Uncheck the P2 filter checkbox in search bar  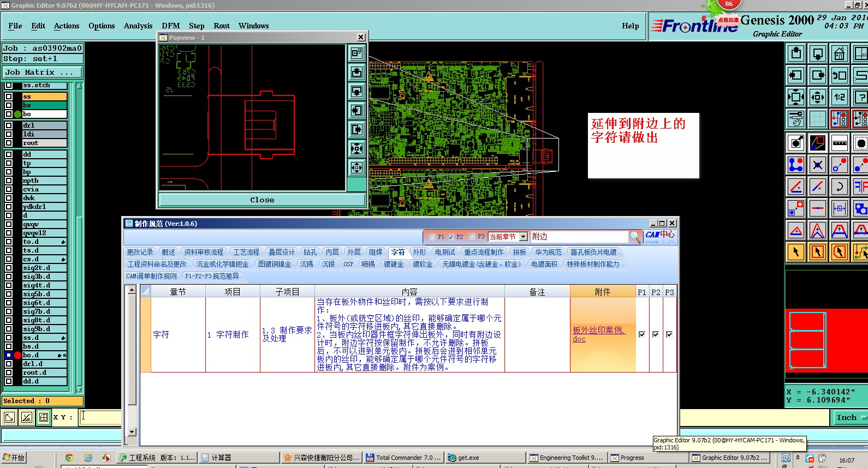[x=451, y=237]
